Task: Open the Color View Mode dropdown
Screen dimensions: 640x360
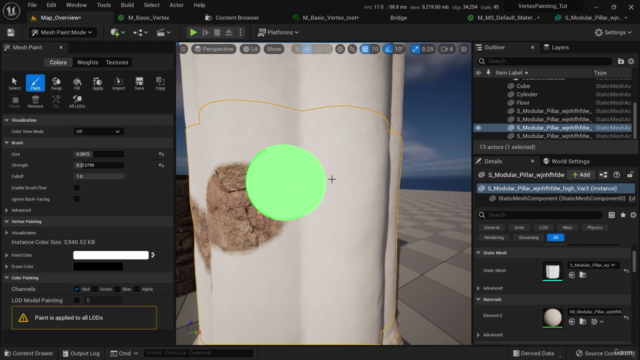Action: [x=98, y=131]
